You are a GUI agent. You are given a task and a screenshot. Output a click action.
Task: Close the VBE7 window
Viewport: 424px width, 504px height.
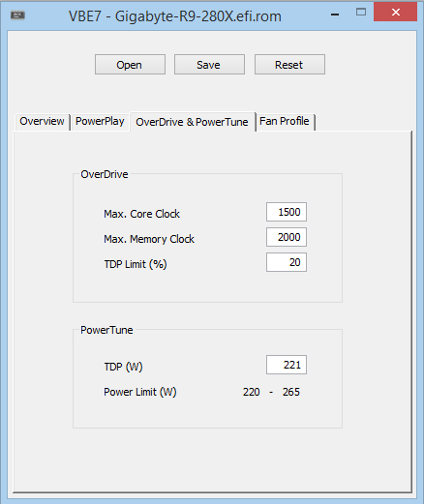tap(396, 13)
